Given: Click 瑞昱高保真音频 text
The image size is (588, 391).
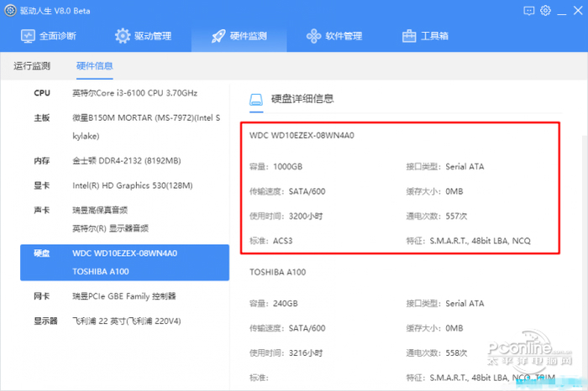Looking at the screenshot, I should (x=100, y=210).
